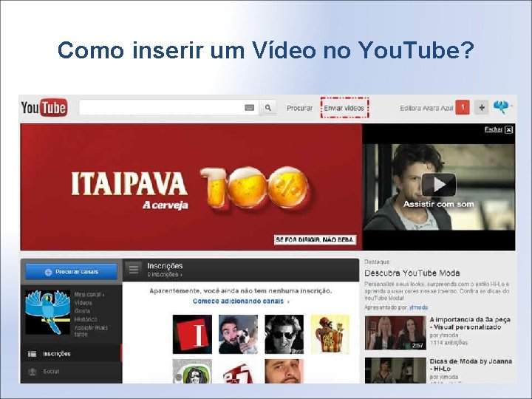The width and height of the screenshot is (532, 399).
Task: Open the on-screen keyboard icon in search box
Action: [250, 108]
